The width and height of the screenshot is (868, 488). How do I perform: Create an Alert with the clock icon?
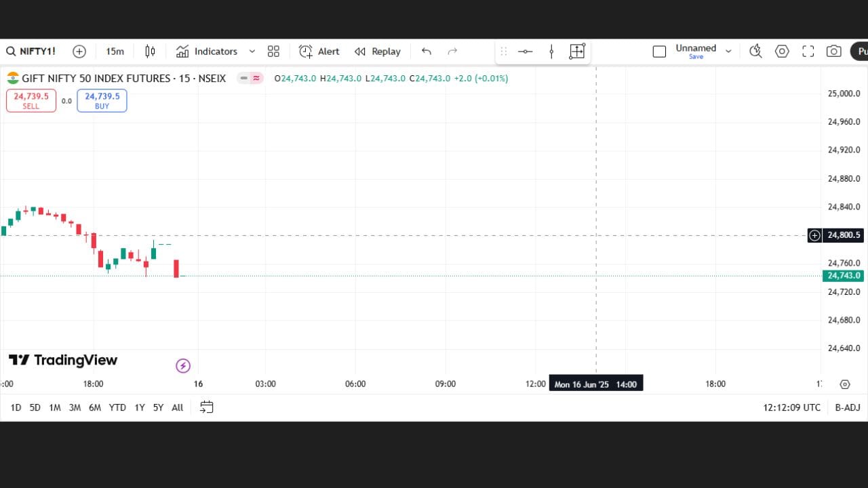pos(319,52)
